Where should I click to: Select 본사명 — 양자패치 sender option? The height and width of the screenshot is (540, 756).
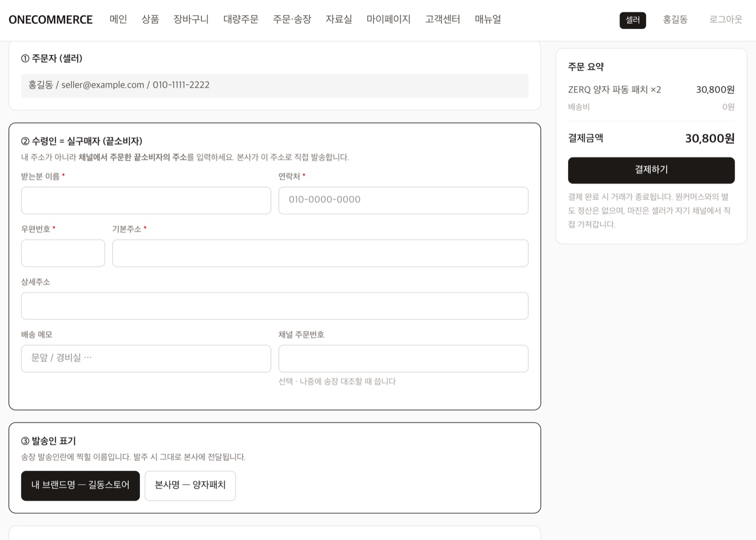coord(190,486)
